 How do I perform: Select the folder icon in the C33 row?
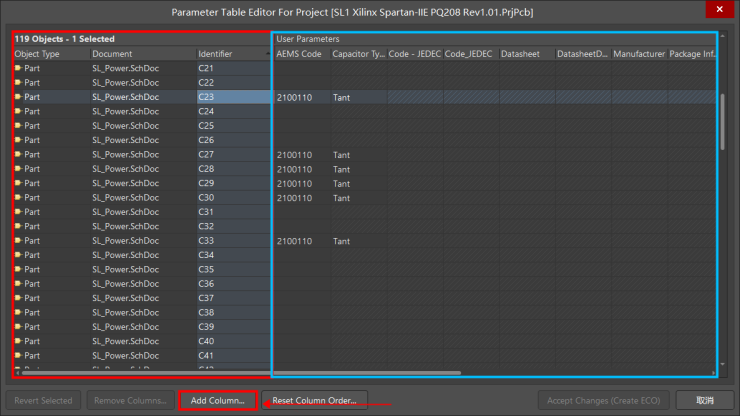pos(18,241)
